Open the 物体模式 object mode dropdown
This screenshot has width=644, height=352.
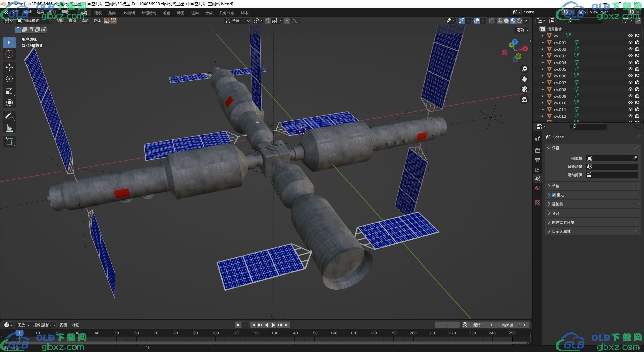(x=34, y=21)
